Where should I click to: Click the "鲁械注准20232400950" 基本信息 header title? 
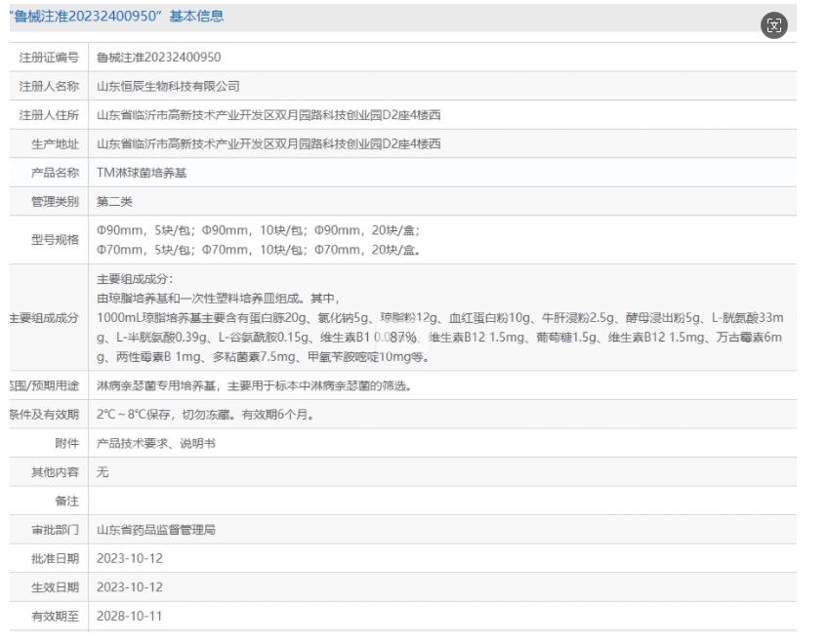click(x=117, y=17)
